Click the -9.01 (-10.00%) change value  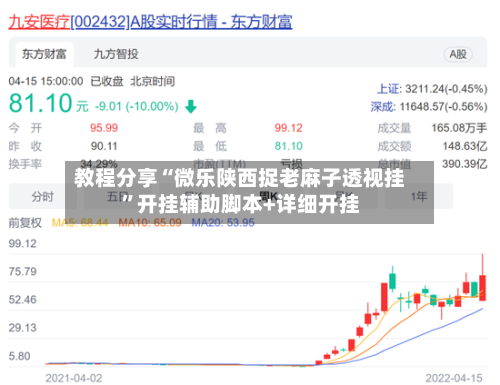137,107
